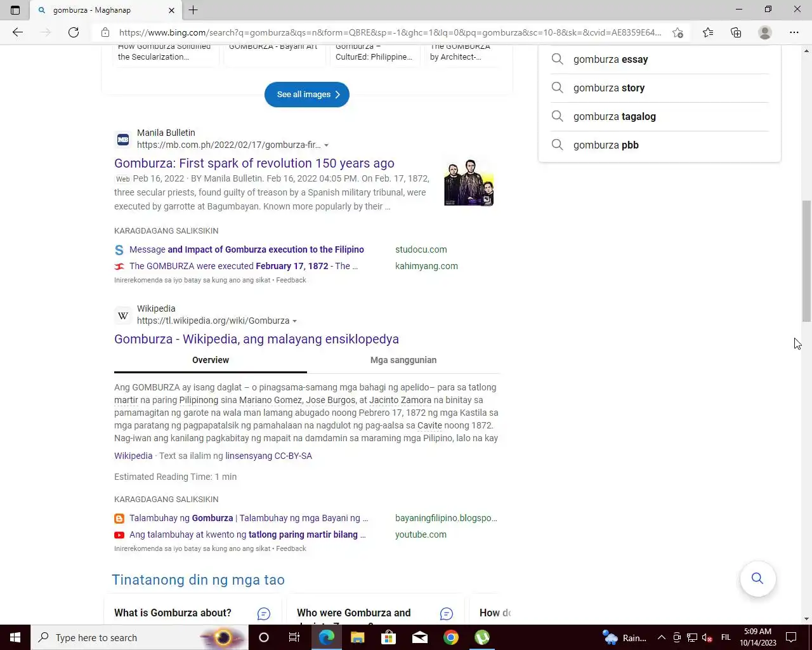Open uTorrent from taskbar
The width and height of the screenshot is (812, 650).
point(482,637)
